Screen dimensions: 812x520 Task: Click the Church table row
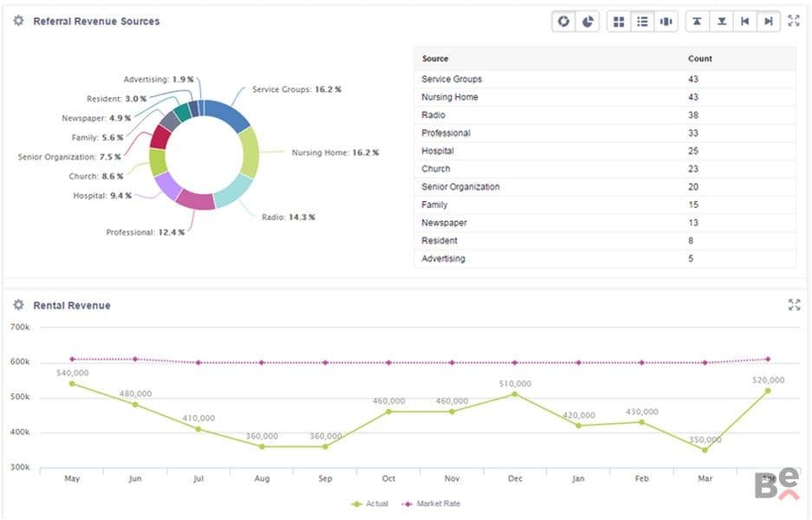tap(605, 169)
